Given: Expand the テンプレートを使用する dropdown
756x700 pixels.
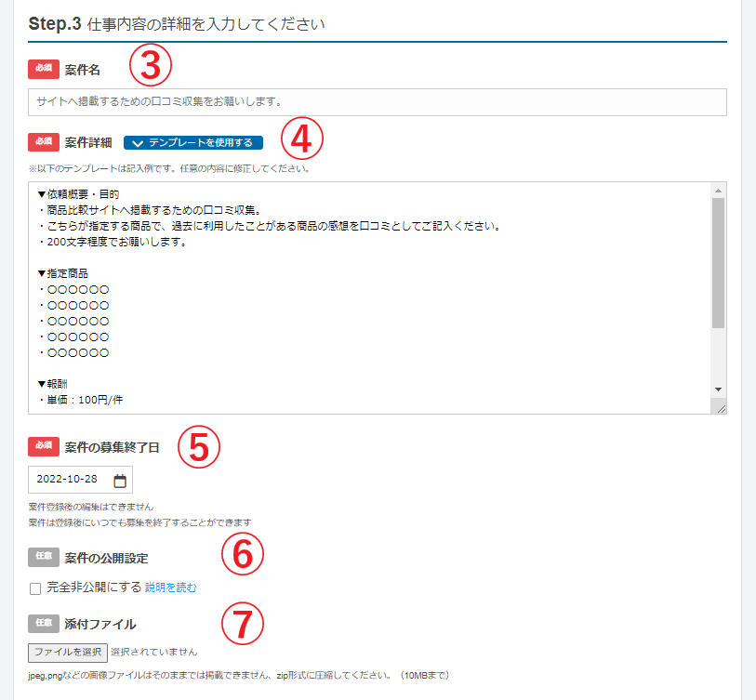Looking at the screenshot, I should pos(193,143).
